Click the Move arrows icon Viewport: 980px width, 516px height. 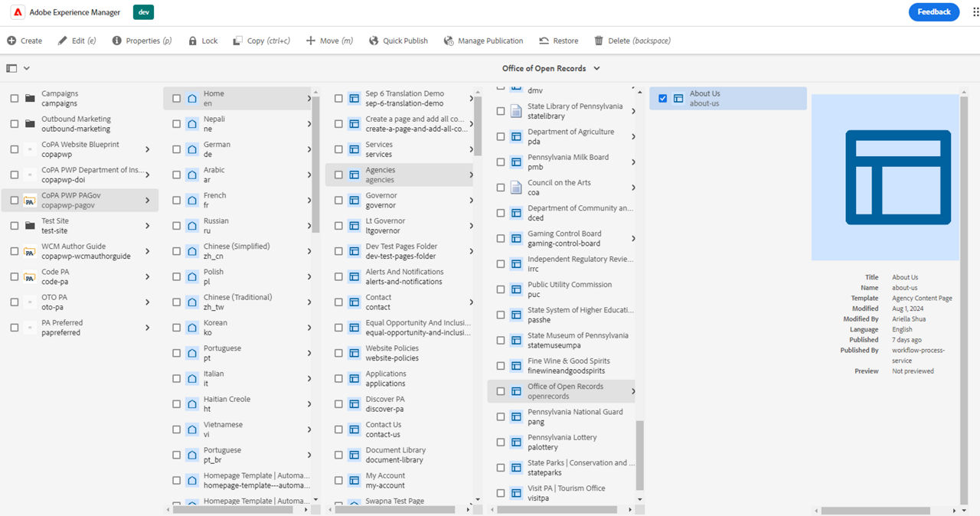click(x=311, y=41)
